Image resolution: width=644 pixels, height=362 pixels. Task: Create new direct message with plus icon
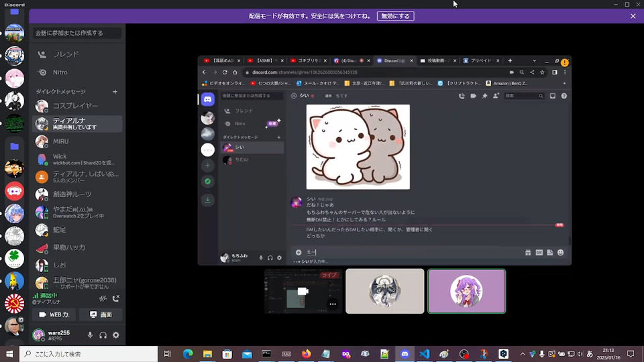point(115,91)
